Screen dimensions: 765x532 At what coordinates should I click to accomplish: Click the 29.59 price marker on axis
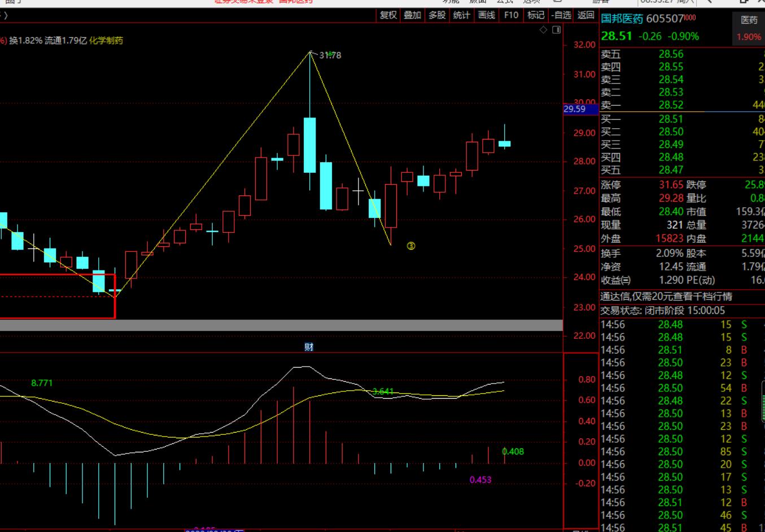[575, 109]
